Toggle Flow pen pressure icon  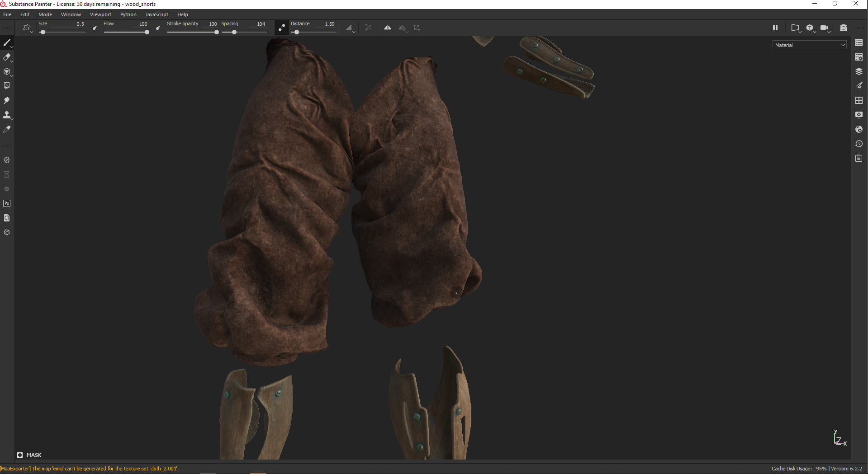pyautogui.click(x=158, y=28)
